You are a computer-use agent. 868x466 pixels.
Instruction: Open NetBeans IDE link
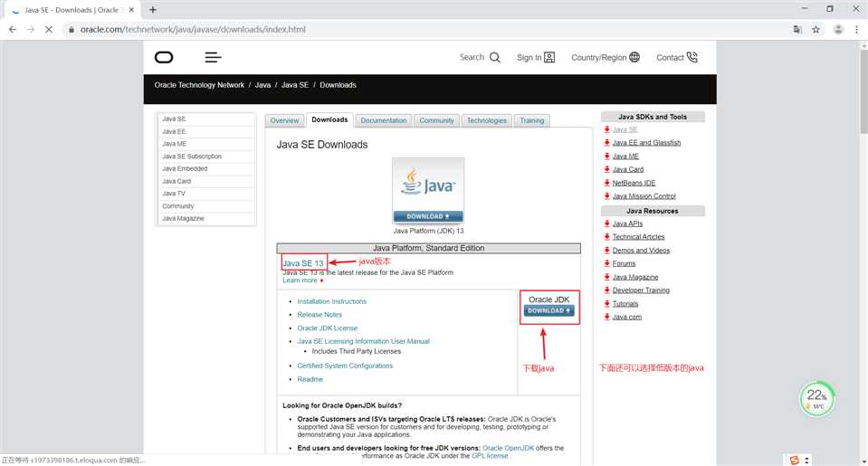634,183
